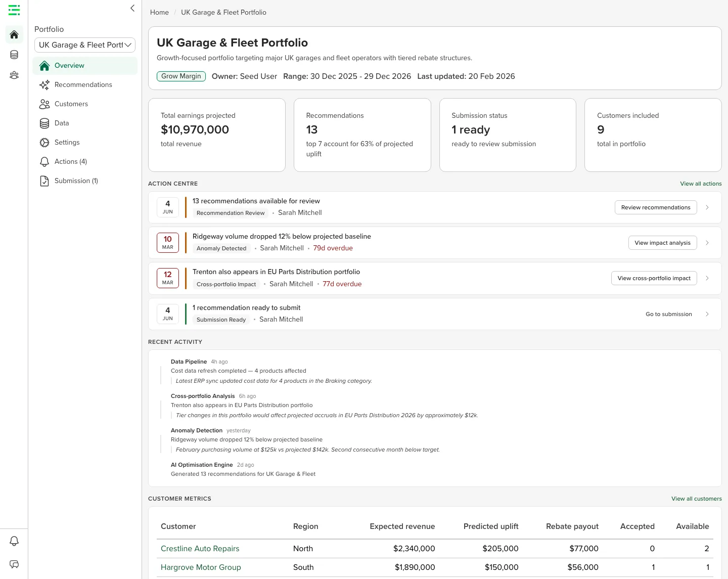Click the Submission status 1 ready card
728x579 pixels.
pos(508,135)
